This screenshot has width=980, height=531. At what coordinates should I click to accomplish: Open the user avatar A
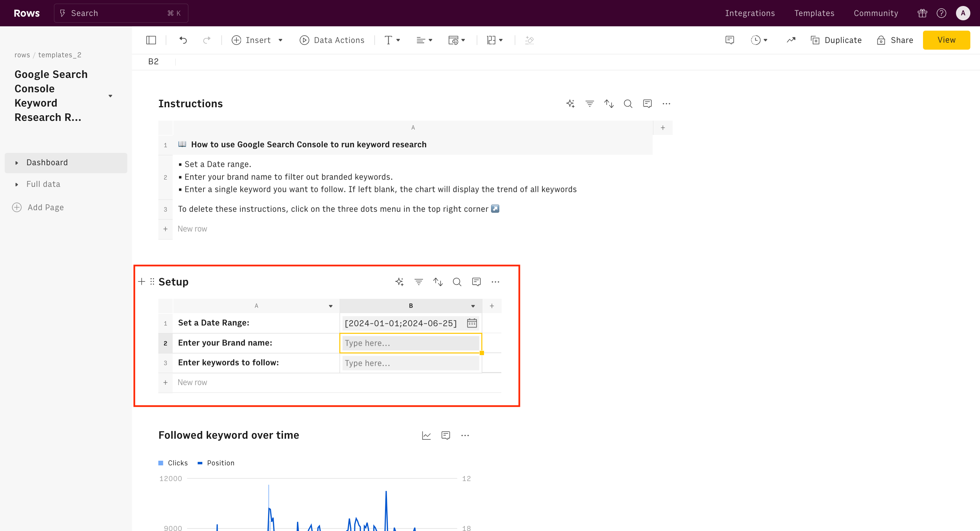963,13
